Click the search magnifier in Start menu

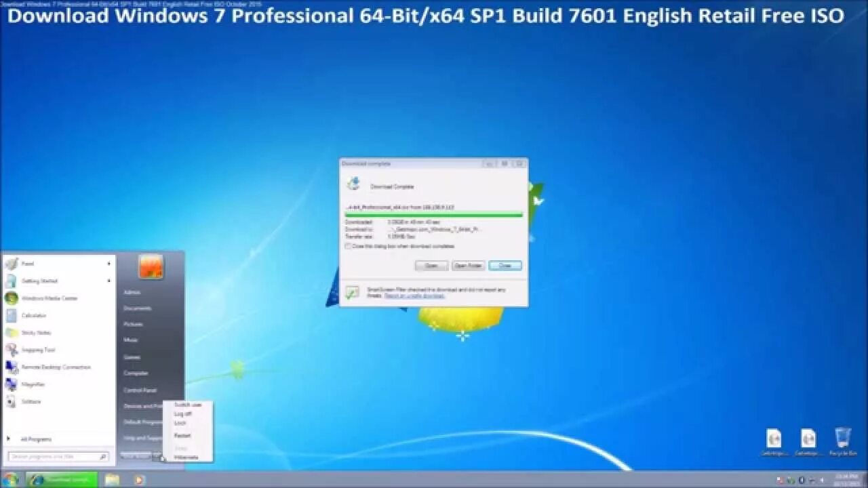click(102, 457)
